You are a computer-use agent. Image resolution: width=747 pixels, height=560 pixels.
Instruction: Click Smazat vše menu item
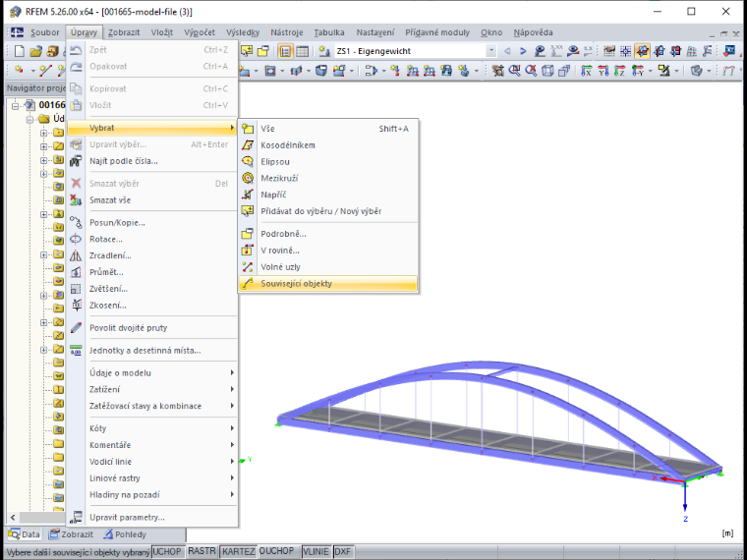click(152, 200)
